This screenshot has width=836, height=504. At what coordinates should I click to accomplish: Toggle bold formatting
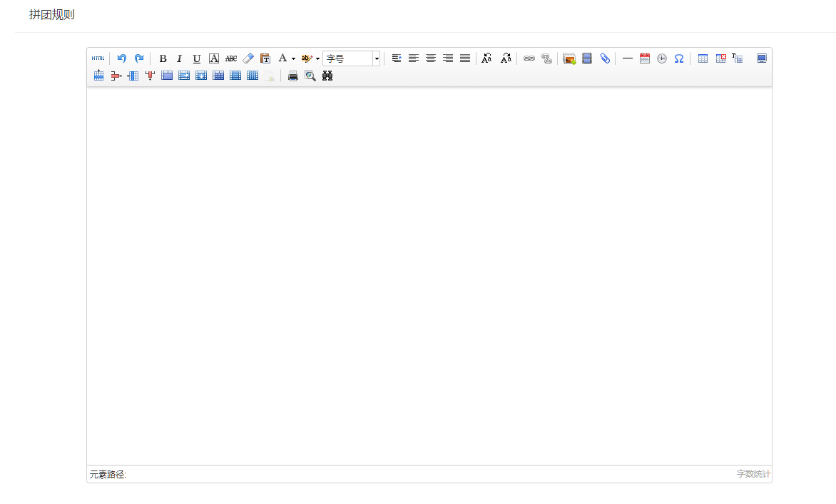[163, 58]
